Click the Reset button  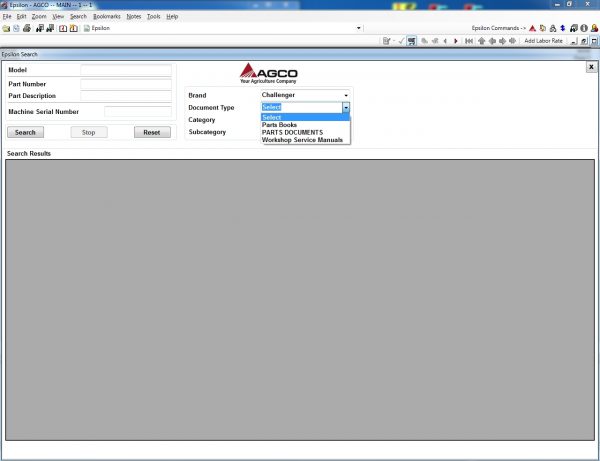152,132
